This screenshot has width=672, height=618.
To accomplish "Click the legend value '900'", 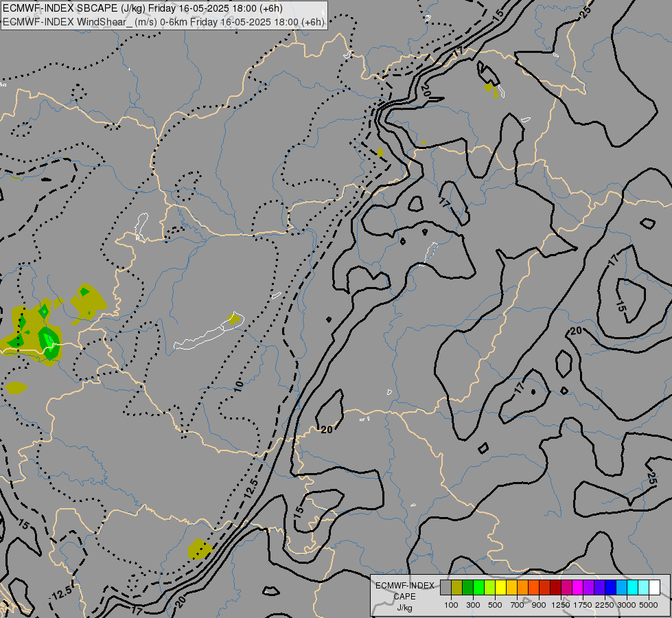I will point(539,605).
